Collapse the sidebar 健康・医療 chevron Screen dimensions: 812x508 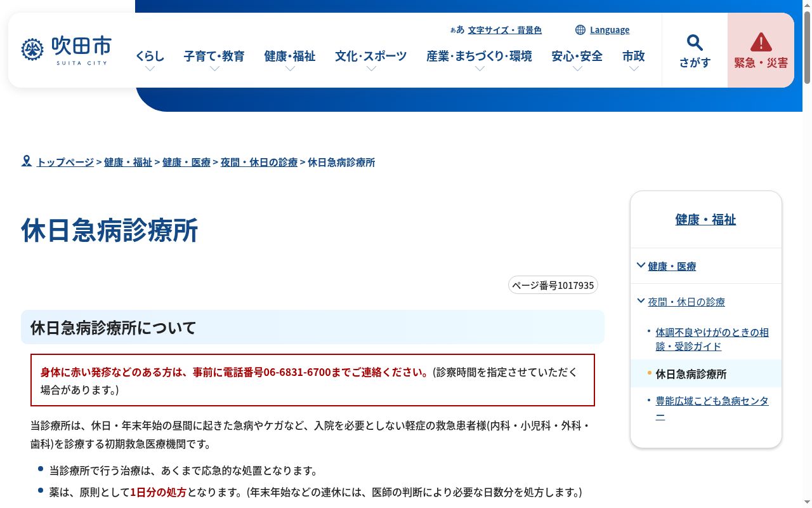641,265
